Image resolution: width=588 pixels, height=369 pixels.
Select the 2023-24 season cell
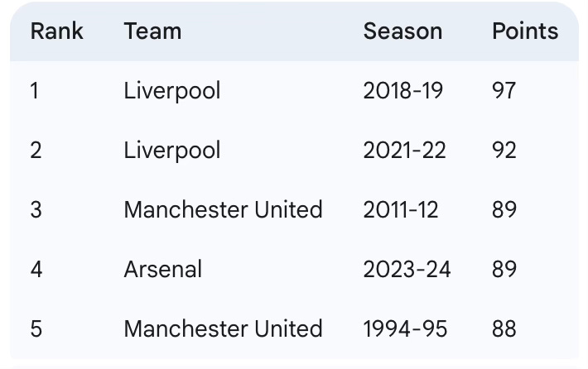tap(407, 270)
